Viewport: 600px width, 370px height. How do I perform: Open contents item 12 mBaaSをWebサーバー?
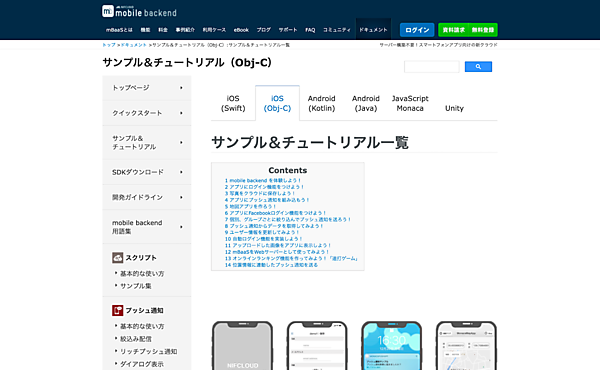(x=277, y=252)
